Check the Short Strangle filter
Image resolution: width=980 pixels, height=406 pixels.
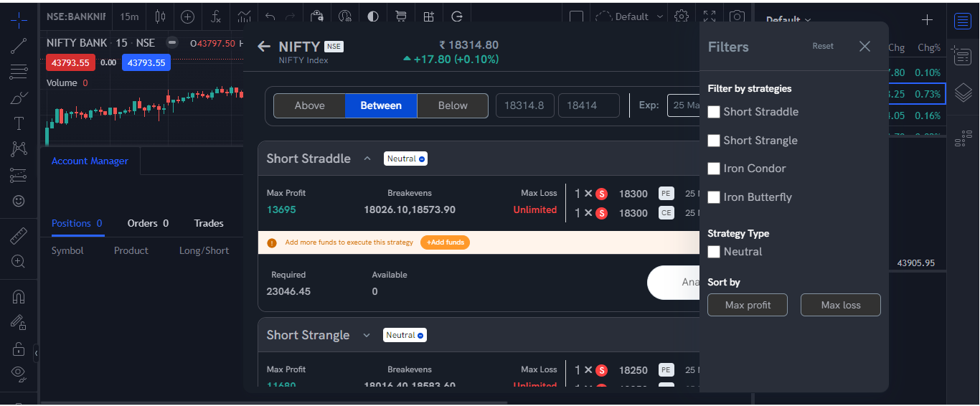pos(714,141)
